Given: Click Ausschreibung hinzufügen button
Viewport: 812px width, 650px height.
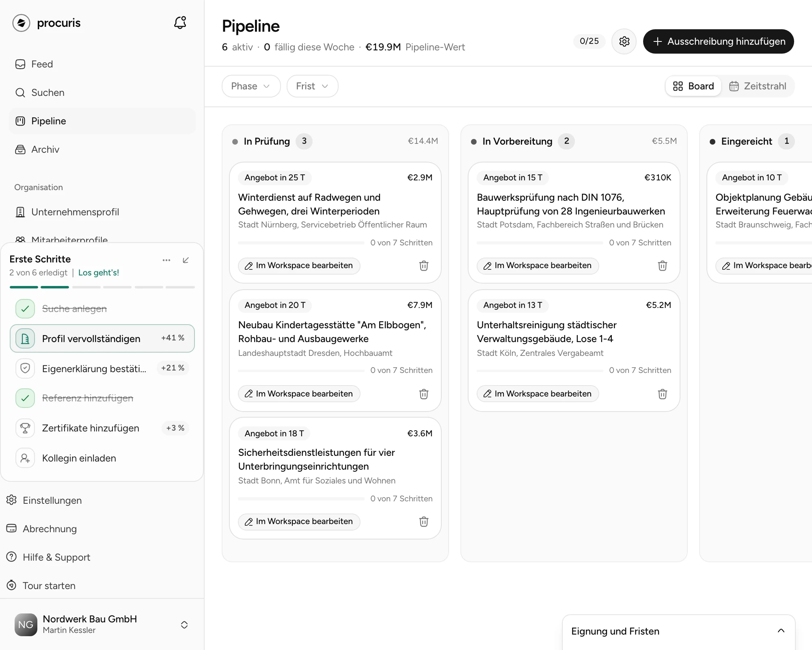Looking at the screenshot, I should [718, 41].
